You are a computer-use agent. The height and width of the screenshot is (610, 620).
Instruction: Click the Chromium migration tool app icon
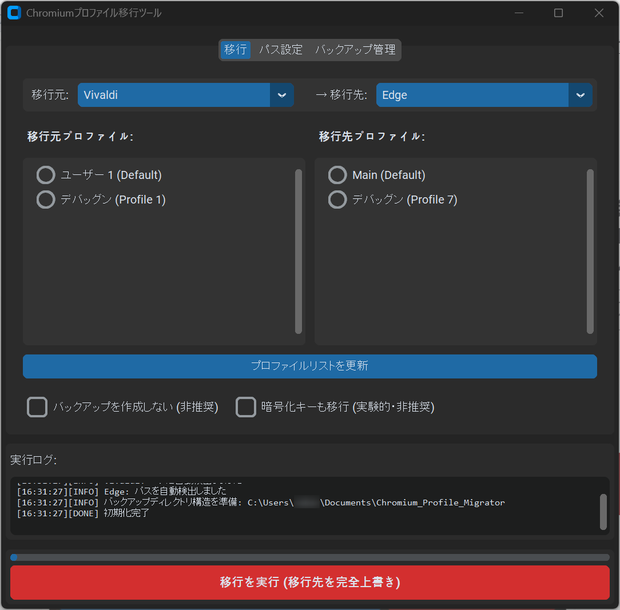[14, 13]
